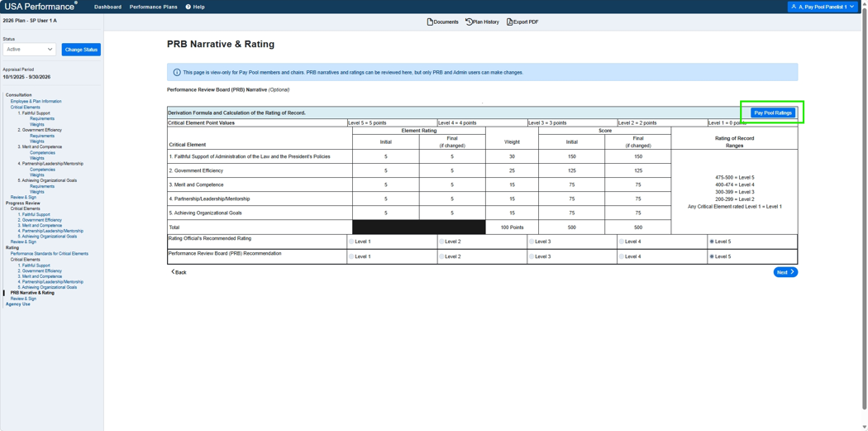Open Critical Elements under Consultation
The width and height of the screenshot is (868, 431).
[26, 107]
